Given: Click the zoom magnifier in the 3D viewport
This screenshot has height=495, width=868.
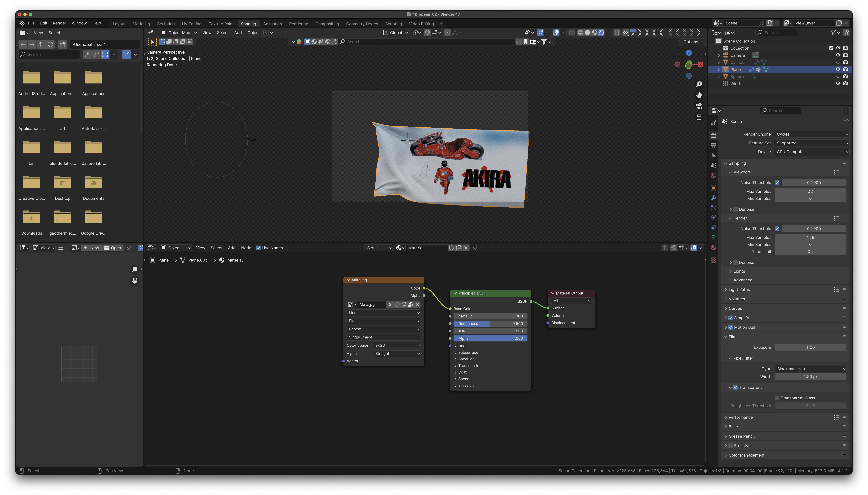Looking at the screenshot, I should (699, 84).
